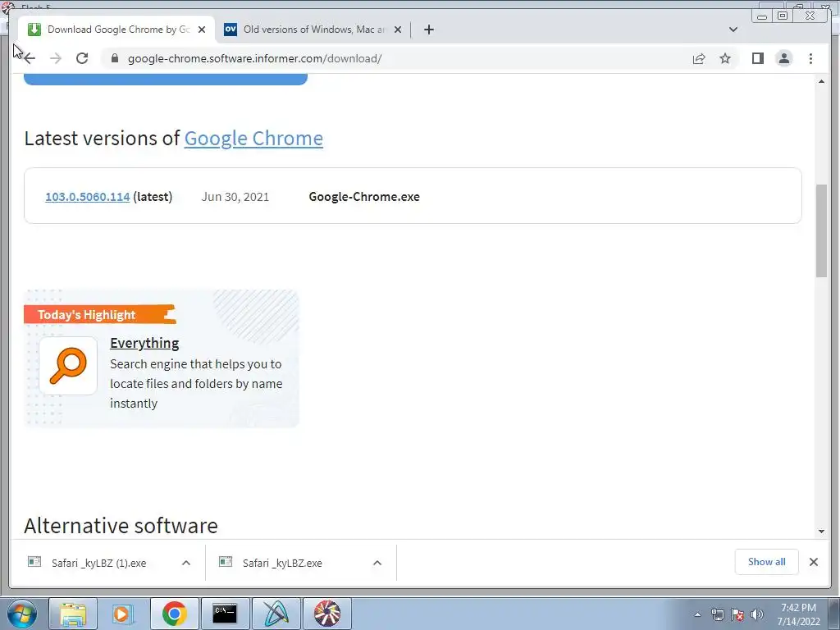The height and width of the screenshot is (630, 840).
Task: Click the blue download button edge
Action: tap(166, 80)
